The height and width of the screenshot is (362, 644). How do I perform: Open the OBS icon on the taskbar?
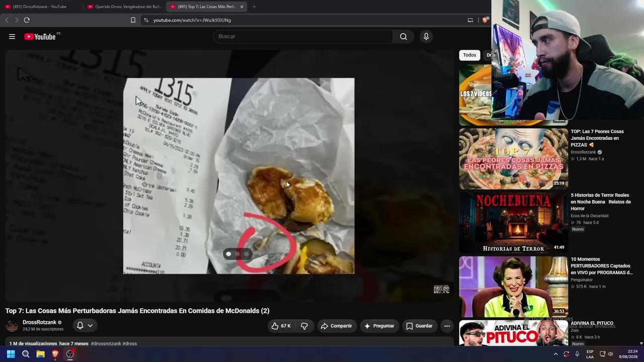tap(70, 354)
